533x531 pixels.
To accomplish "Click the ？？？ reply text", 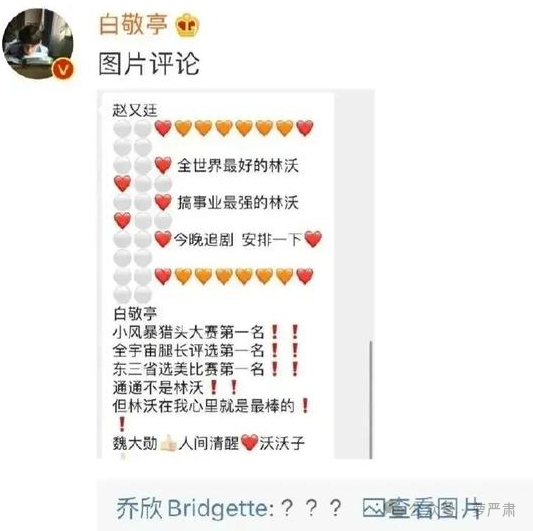I will coord(311,508).
